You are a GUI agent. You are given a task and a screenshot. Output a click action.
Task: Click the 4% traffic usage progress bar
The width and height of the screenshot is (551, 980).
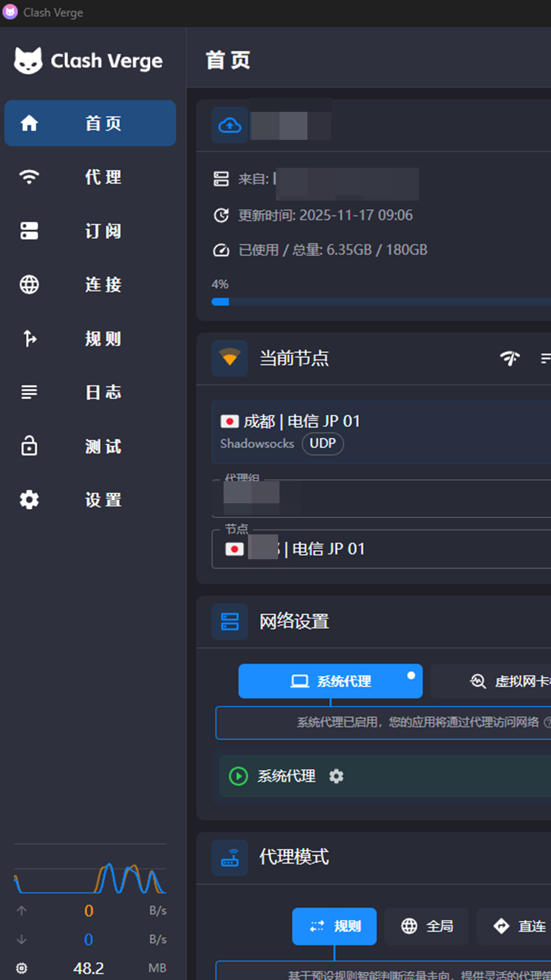click(x=382, y=302)
